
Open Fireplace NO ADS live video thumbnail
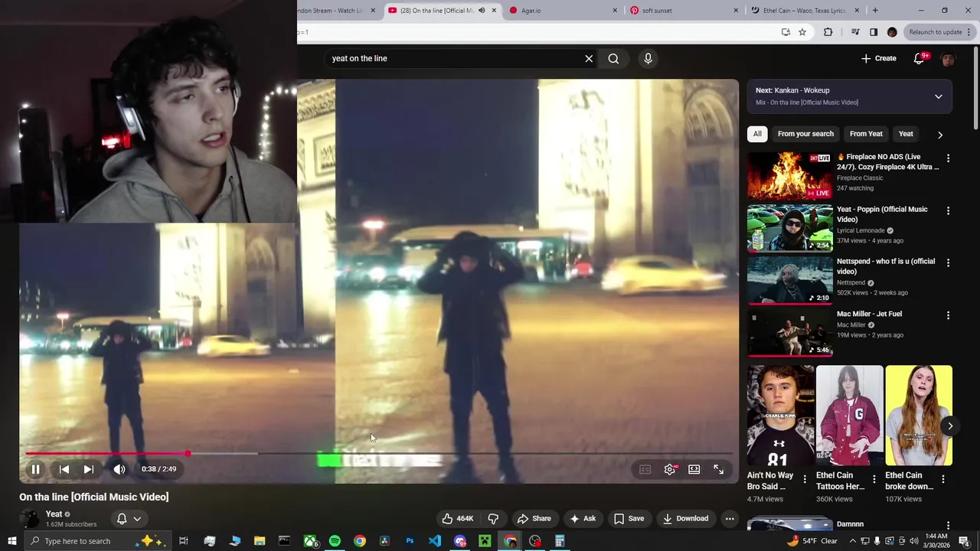pyautogui.click(x=789, y=176)
